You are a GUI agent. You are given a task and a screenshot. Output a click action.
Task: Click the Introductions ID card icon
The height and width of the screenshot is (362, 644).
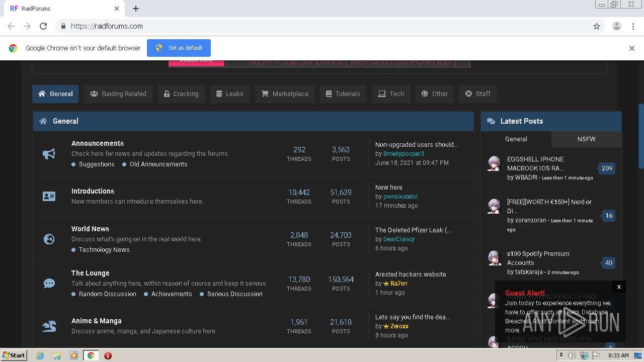pyautogui.click(x=49, y=197)
